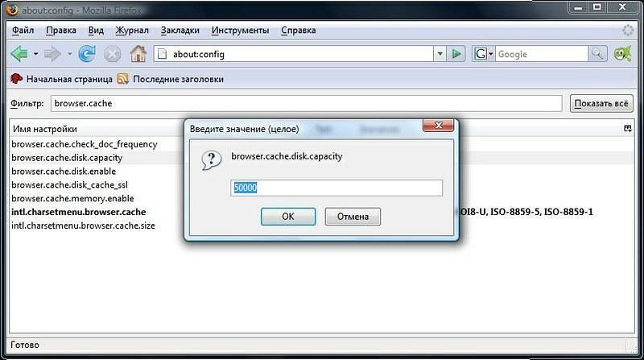644x360 pixels.
Task: Click the Stop loading icon
Action: (x=112, y=54)
